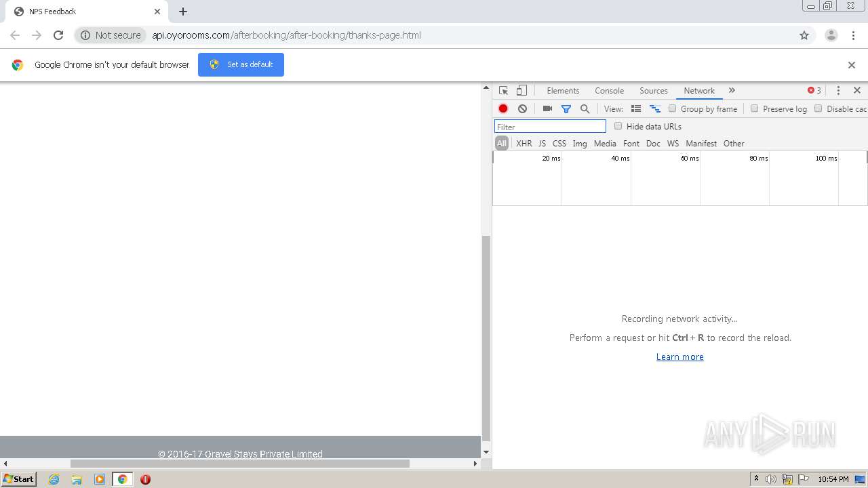Click the address bar URL
868x488 pixels.
pyautogui.click(x=286, y=35)
